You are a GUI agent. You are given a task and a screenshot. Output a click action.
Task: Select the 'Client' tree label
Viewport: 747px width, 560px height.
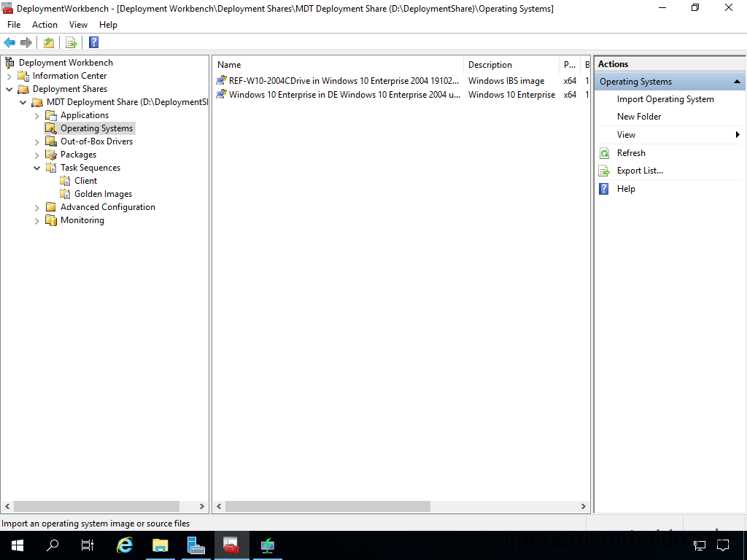pyautogui.click(x=86, y=181)
